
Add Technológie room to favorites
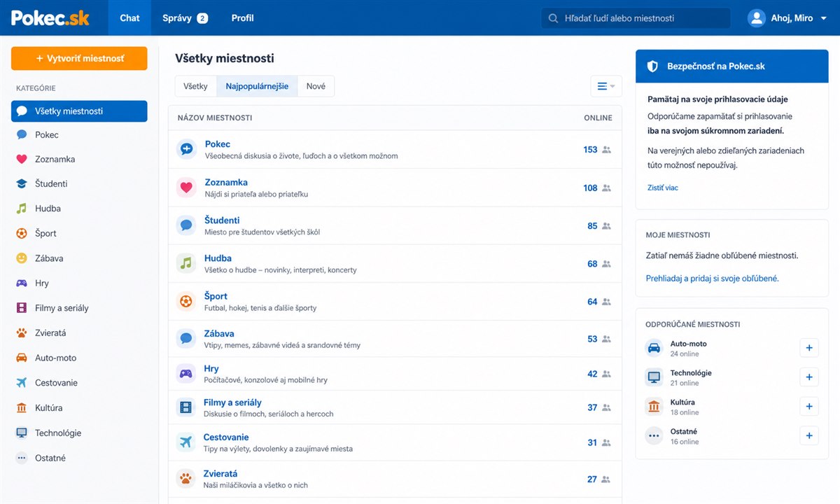(x=808, y=377)
